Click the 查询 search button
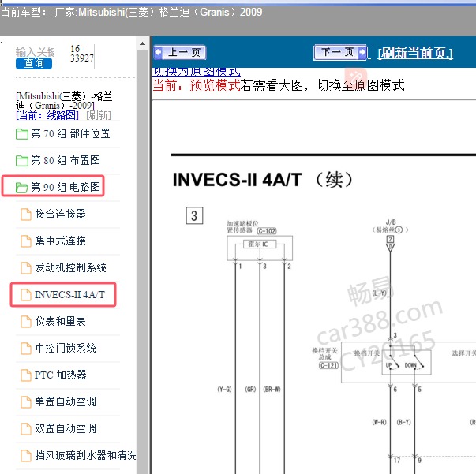This screenshot has width=476, height=474. click(34, 63)
